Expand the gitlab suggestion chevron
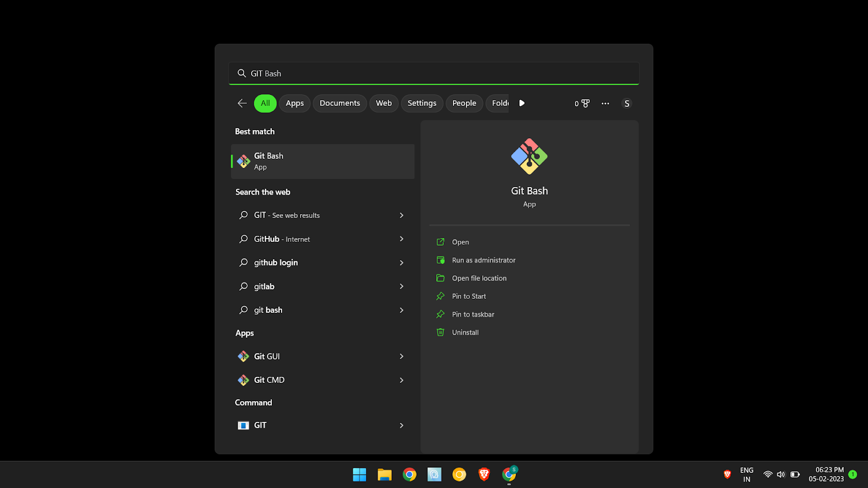 point(401,286)
